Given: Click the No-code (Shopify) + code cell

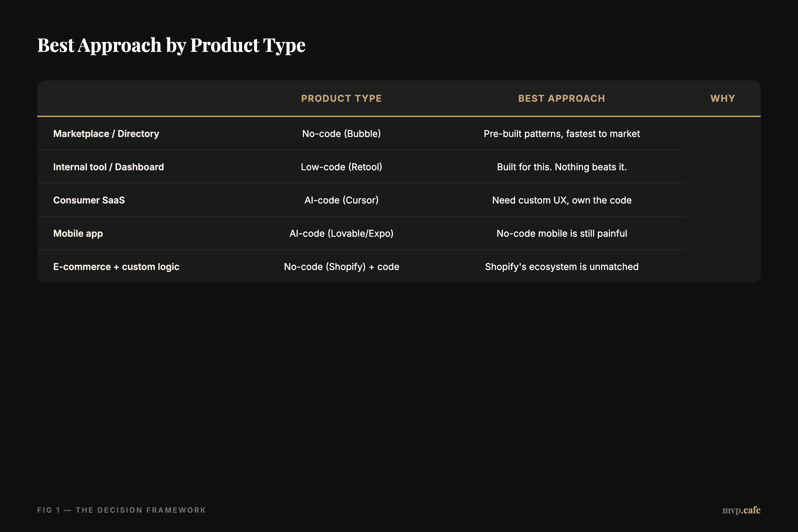Looking at the screenshot, I should tap(341, 266).
